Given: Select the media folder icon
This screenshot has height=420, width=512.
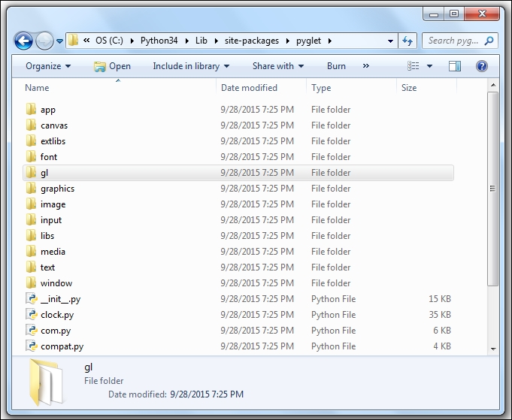Looking at the screenshot, I should [31, 251].
